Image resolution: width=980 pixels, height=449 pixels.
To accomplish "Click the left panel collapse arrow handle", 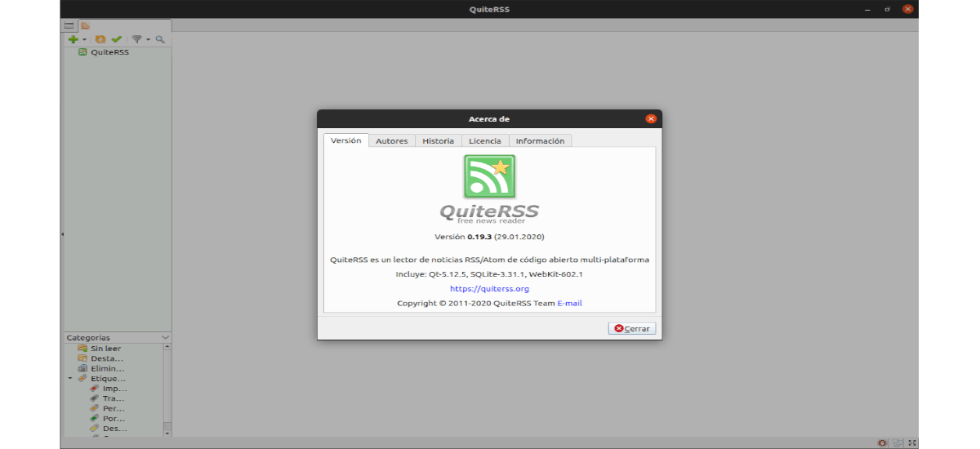I will pyautogui.click(x=63, y=235).
